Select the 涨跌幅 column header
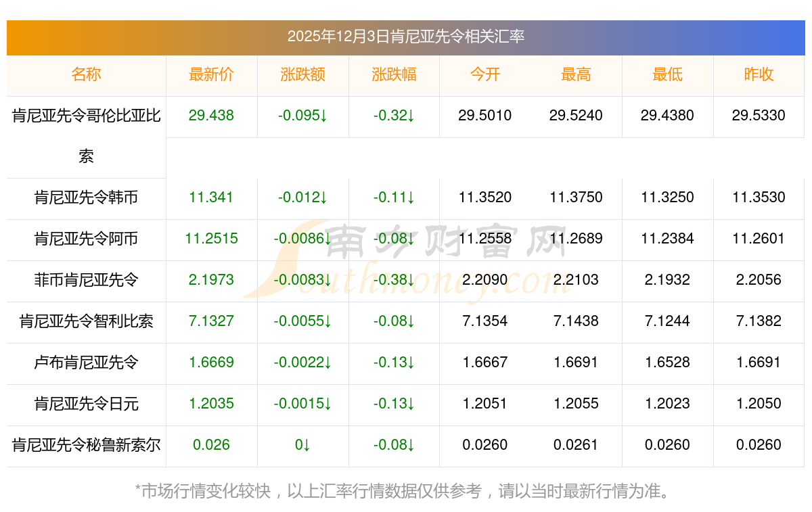812x512 pixels. [394, 74]
